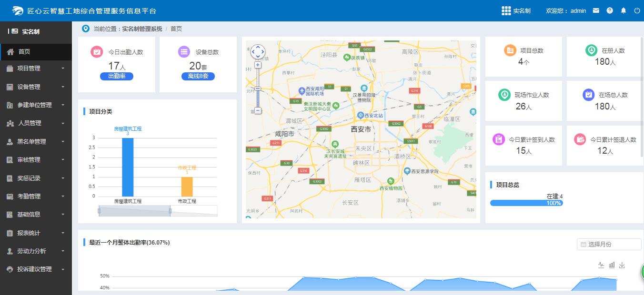
Task: Click the 选择月份 month picker field
Action: [608, 244]
